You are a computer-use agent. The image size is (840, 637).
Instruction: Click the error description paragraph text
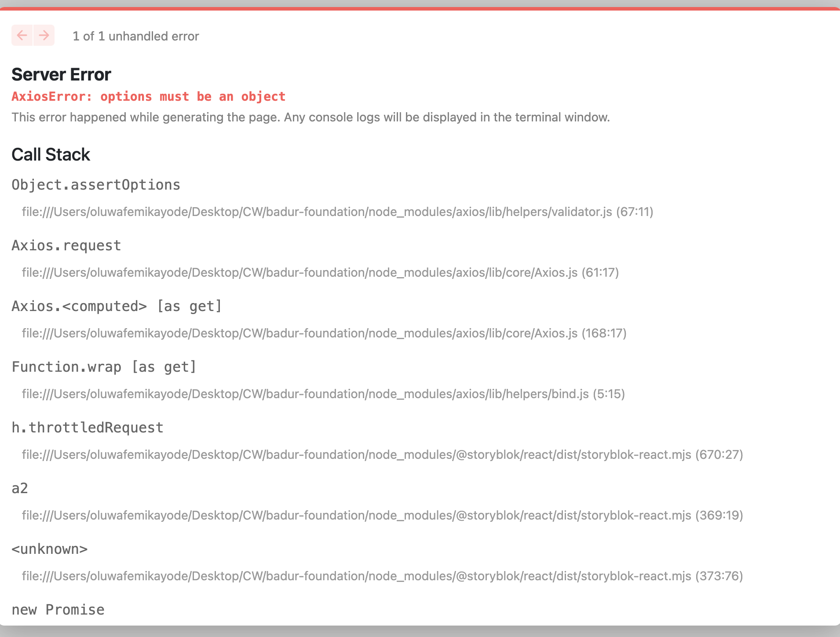coord(310,117)
